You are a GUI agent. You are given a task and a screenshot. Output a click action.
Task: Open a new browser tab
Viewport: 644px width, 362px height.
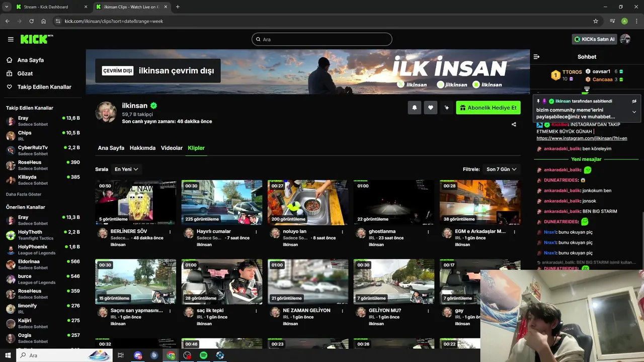(178, 7)
